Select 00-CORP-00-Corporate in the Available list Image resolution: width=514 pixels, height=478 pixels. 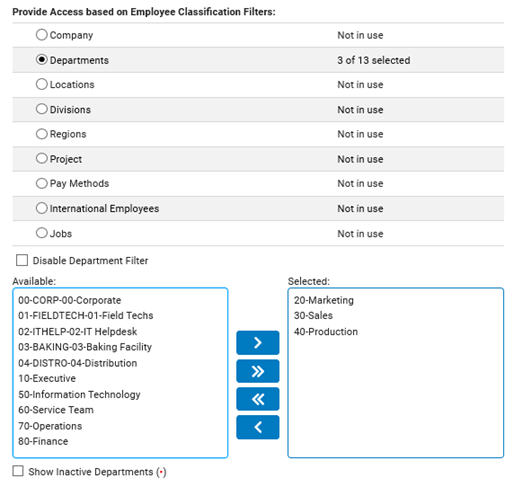[70, 300]
